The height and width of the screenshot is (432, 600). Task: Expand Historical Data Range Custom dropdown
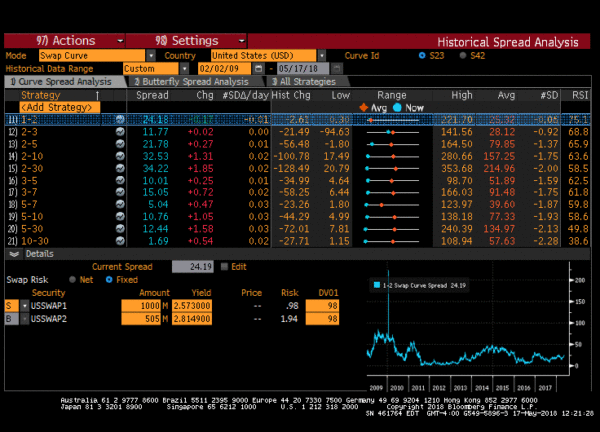tap(184, 68)
